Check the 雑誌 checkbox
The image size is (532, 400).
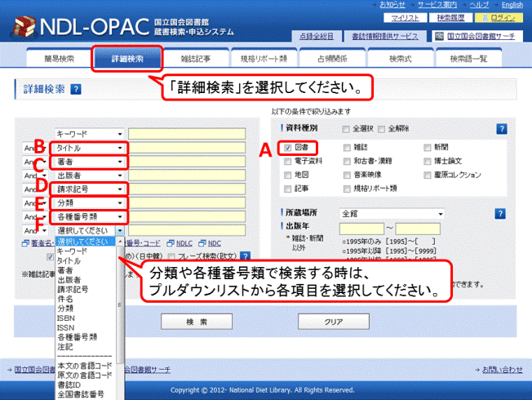pos(347,148)
